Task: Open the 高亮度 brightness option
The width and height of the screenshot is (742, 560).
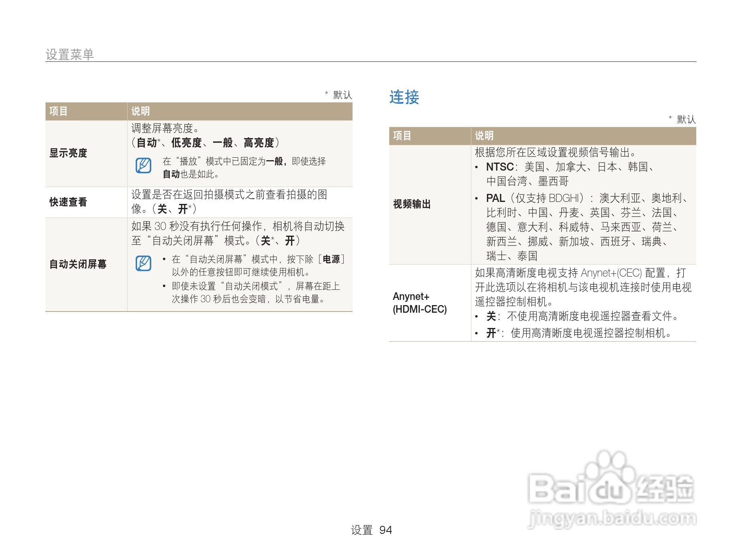Action: [x=260, y=143]
